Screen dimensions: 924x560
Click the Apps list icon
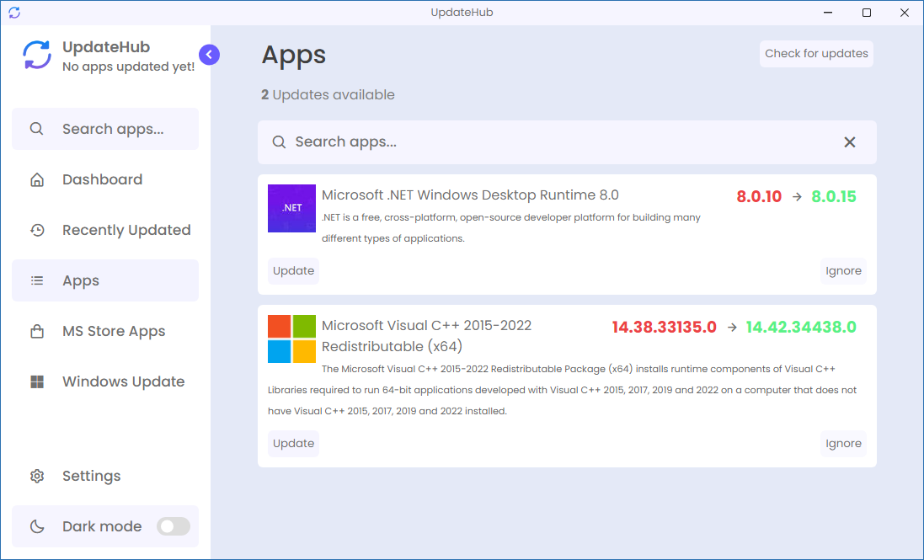[37, 281]
